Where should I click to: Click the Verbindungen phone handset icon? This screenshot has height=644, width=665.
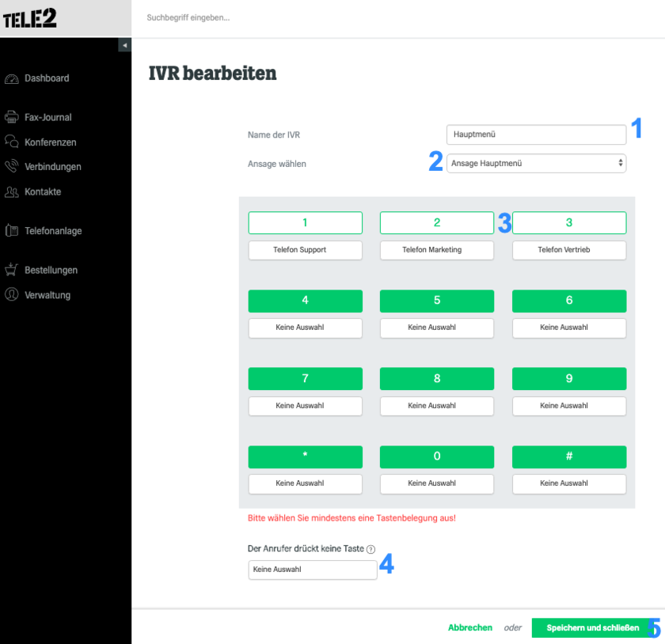click(11, 166)
